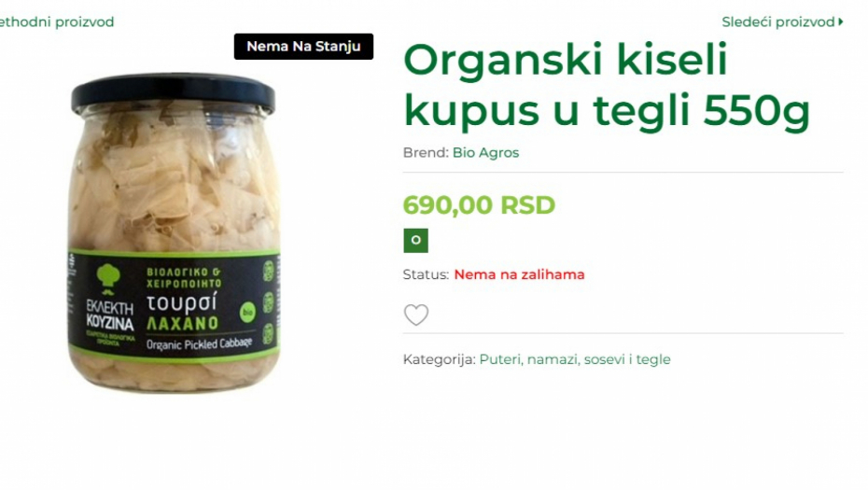Add product to wishlist with heart icon

415,315
